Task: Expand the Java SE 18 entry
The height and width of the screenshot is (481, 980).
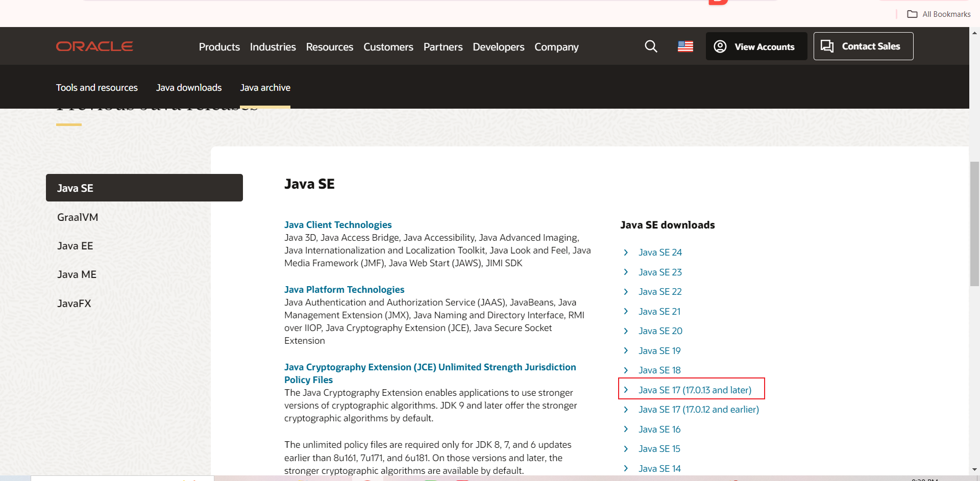Action: coord(659,370)
